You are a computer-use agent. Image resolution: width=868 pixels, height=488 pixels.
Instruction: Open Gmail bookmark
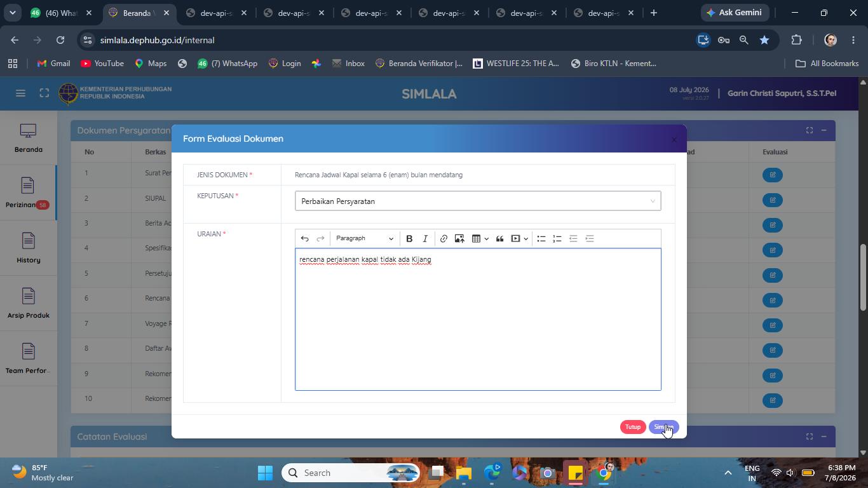tap(53, 64)
